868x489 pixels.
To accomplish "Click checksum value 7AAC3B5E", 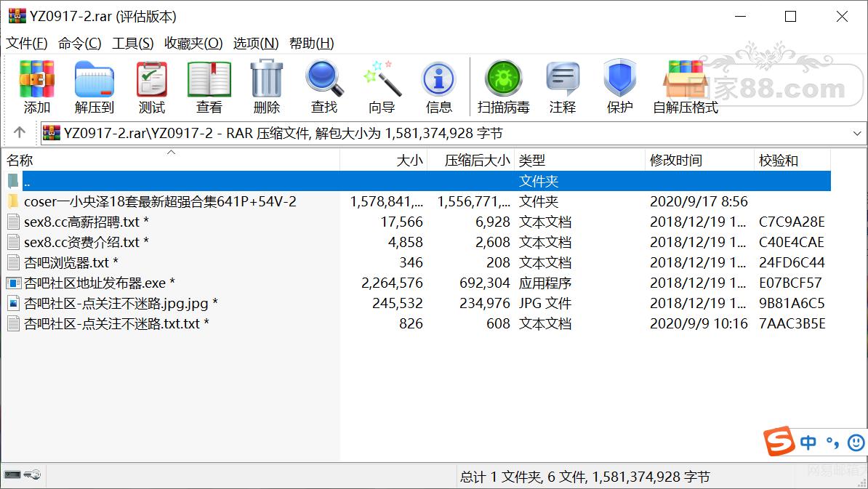I will click(792, 323).
